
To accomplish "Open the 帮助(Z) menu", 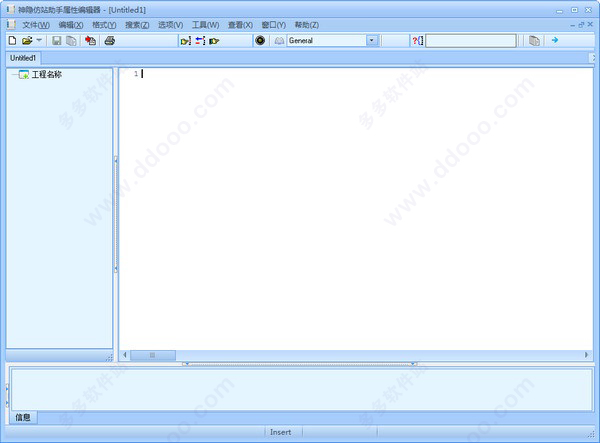I will [307, 24].
